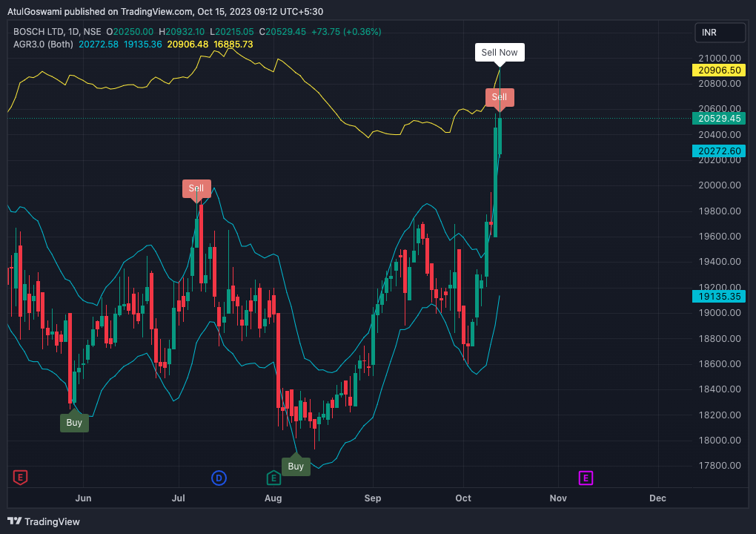The image size is (756, 534).
Task: Click the close price C20529.45
Action: pyautogui.click(x=282, y=32)
